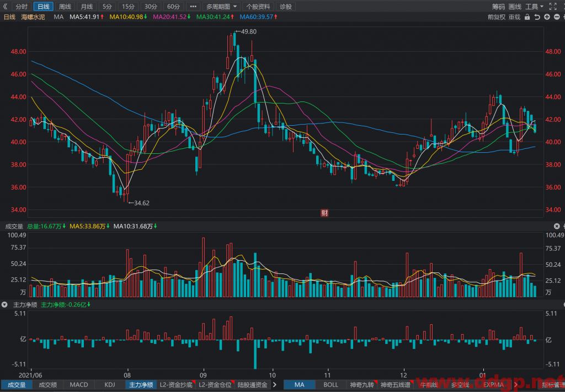
Task: Select the 成交量 indicator tab
Action: tap(17, 385)
